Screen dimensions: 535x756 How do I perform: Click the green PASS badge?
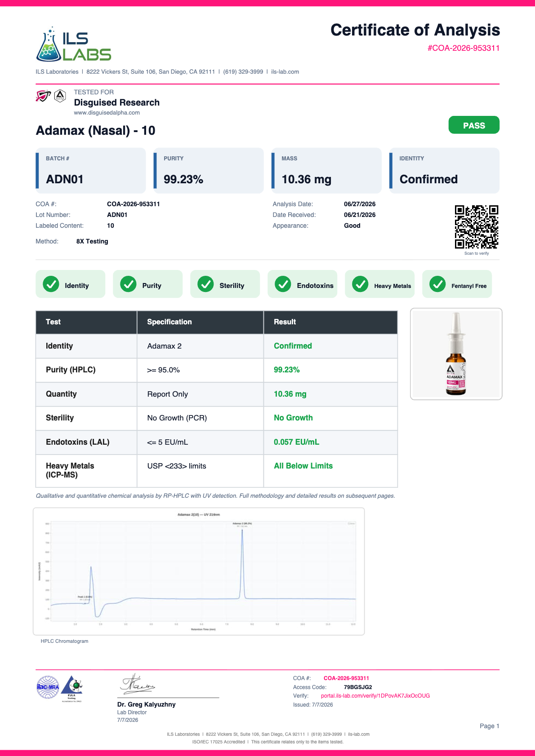(474, 125)
